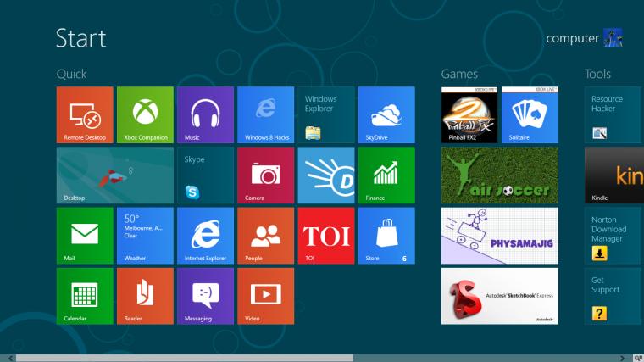Screen dimensions: 644x362
Task: Launch the Pinball FX2 game tile
Action: tap(469, 114)
